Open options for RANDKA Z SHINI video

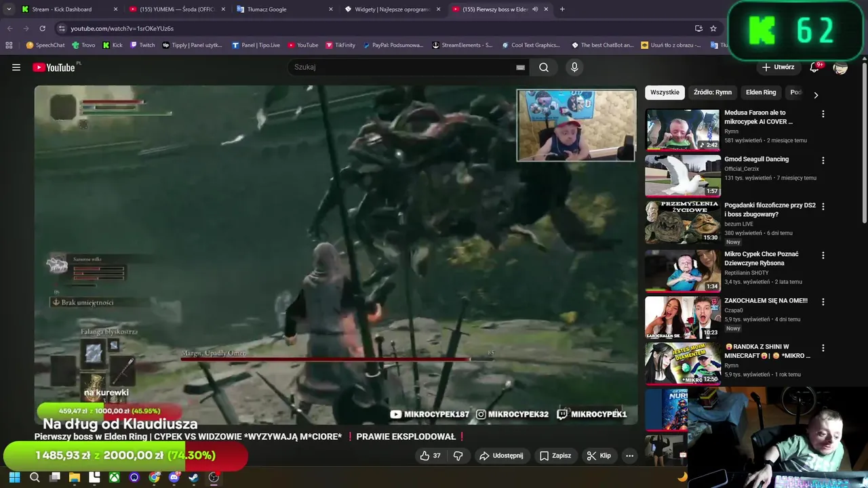point(823,348)
